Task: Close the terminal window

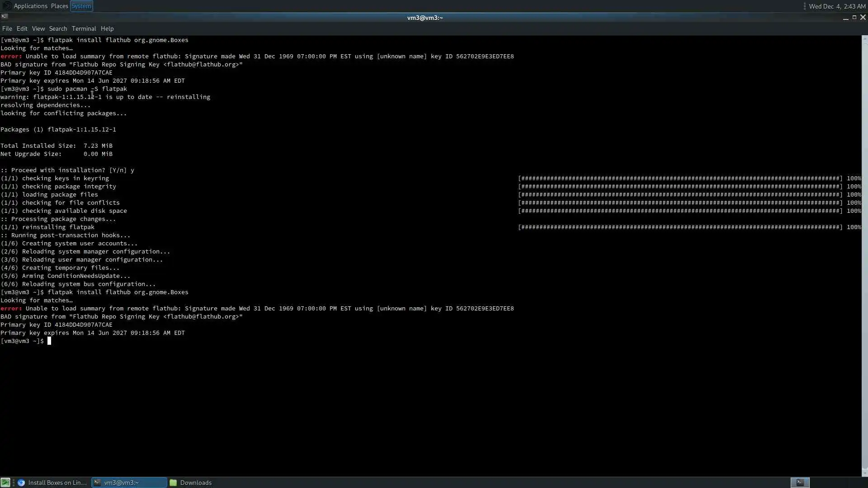Action: (863, 17)
